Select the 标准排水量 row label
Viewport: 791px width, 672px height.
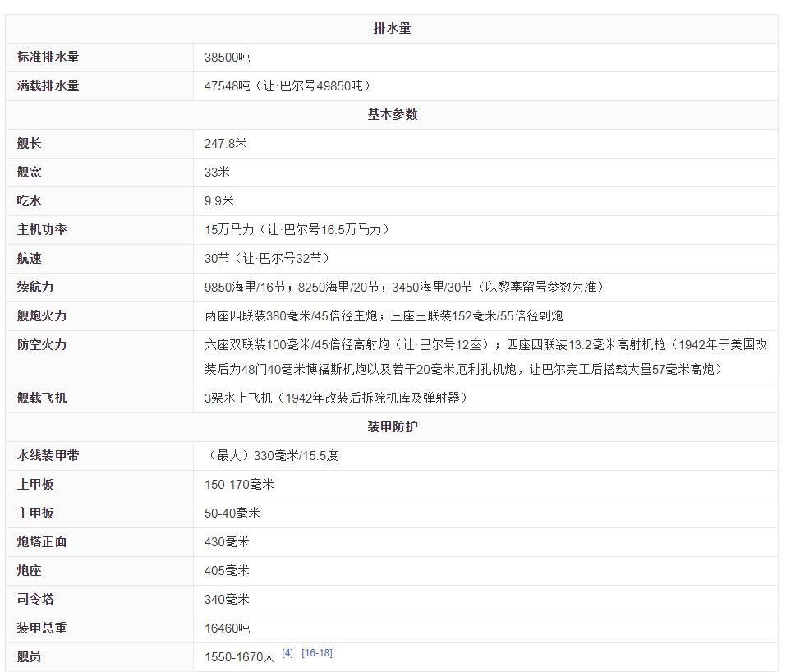pos(48,58)
